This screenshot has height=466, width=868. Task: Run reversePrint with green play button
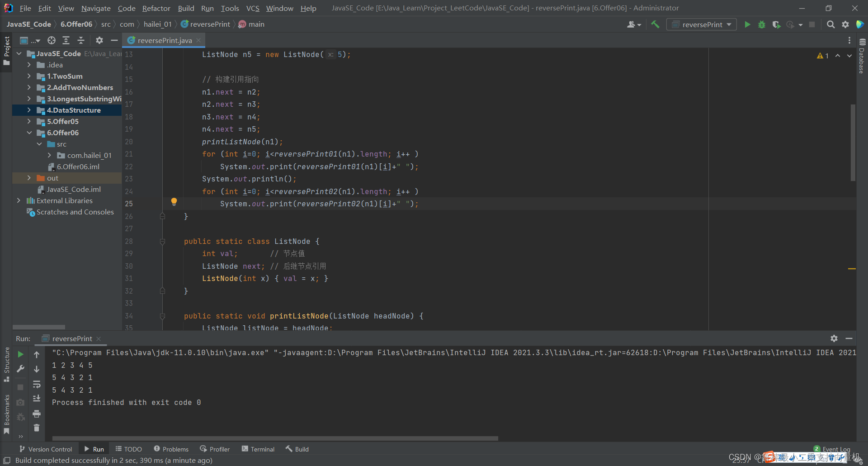click(747, 24)
